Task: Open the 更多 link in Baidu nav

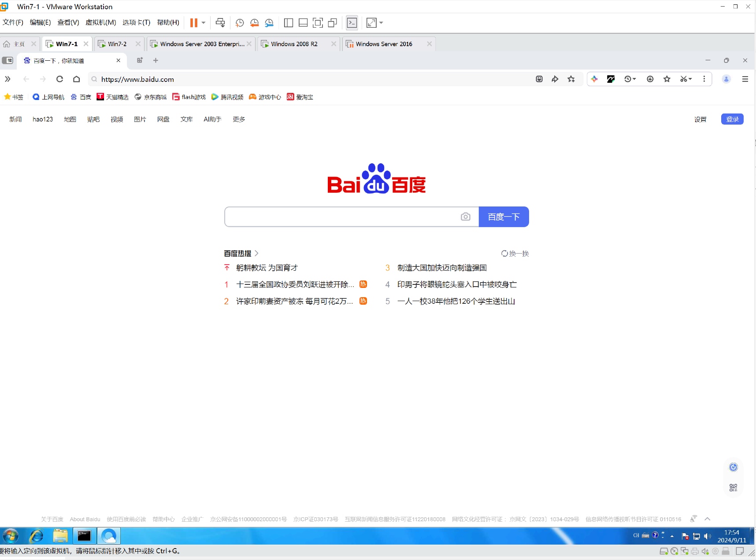Action: (x=239, y=119)
